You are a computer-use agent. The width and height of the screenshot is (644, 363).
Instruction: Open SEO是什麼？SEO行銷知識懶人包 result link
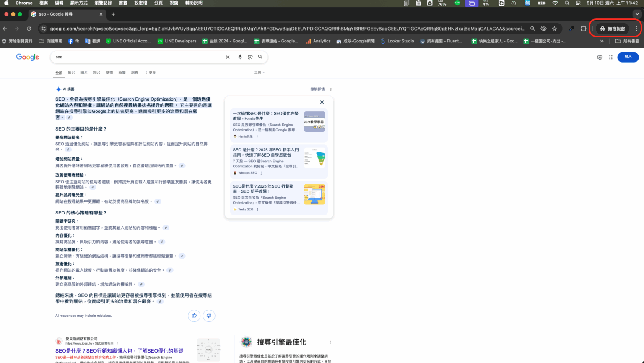119,351
